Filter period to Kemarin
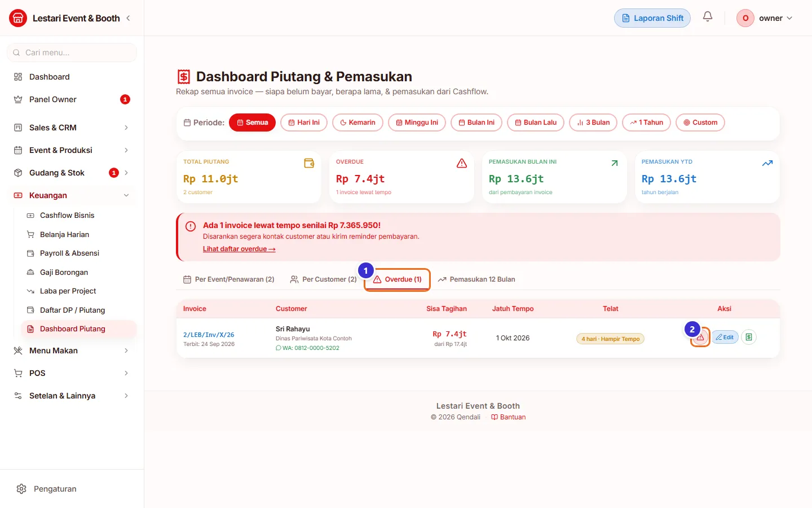This screenshot has width=812, height=508. coord(358,122)
